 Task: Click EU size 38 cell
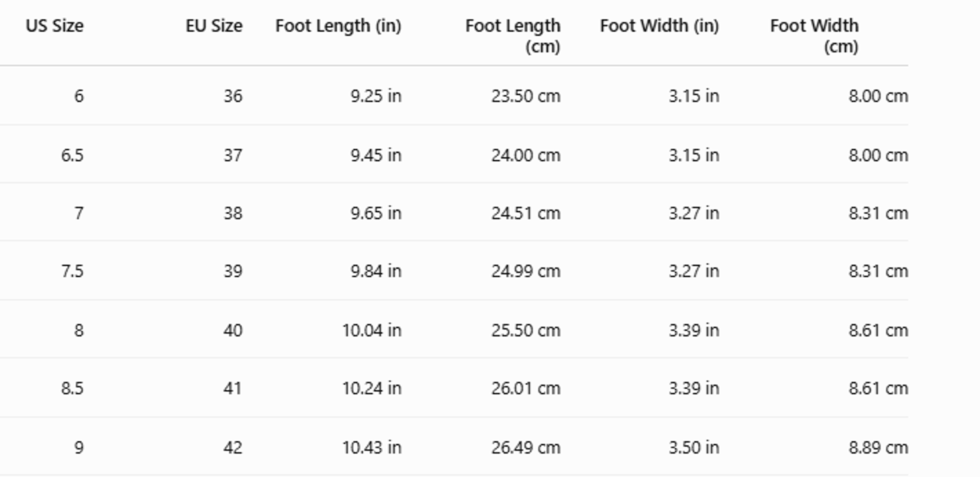pyautogui.click(x=233, y=213)
